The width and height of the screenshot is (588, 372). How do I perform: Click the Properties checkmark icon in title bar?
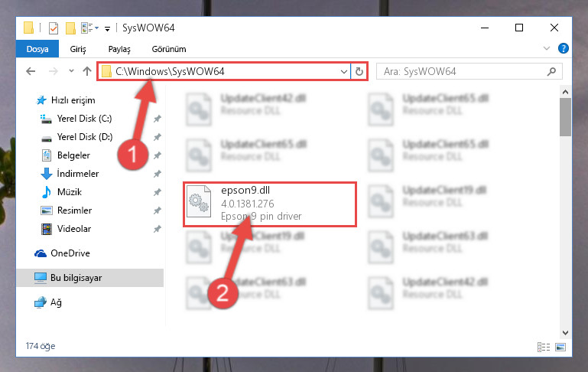54,28
